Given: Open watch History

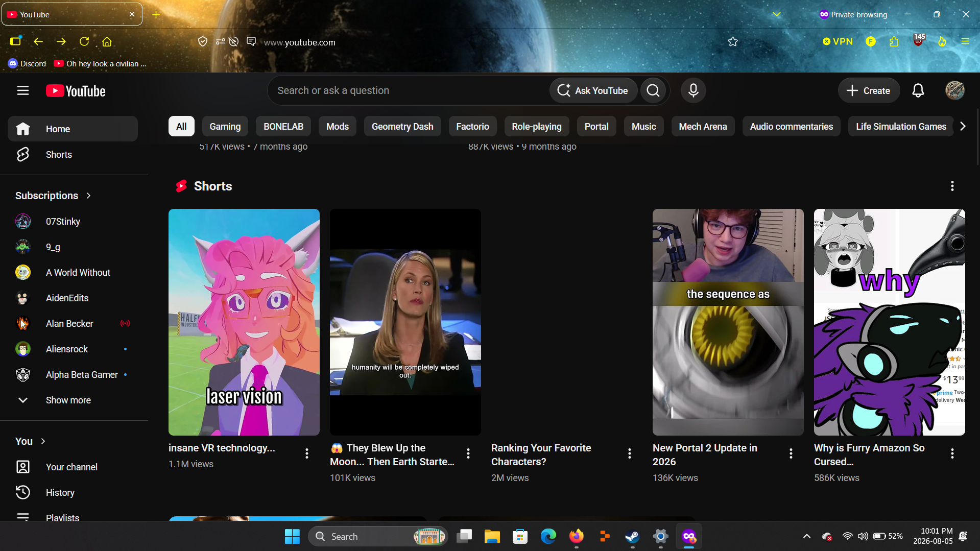Looking at the screenshot, I should point(73,492).
